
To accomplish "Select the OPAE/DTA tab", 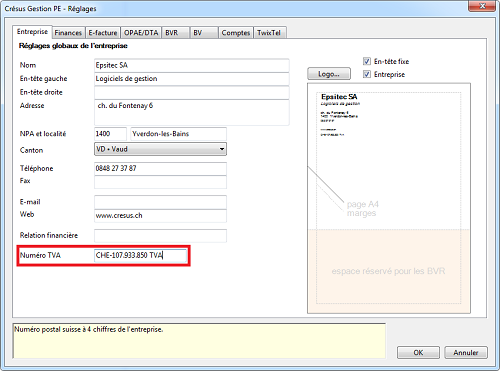I will coord(141,33).
